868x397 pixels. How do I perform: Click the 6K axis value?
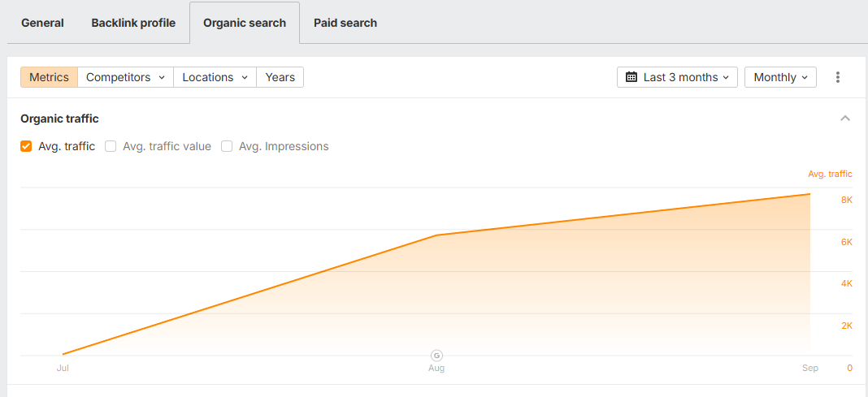846,242
